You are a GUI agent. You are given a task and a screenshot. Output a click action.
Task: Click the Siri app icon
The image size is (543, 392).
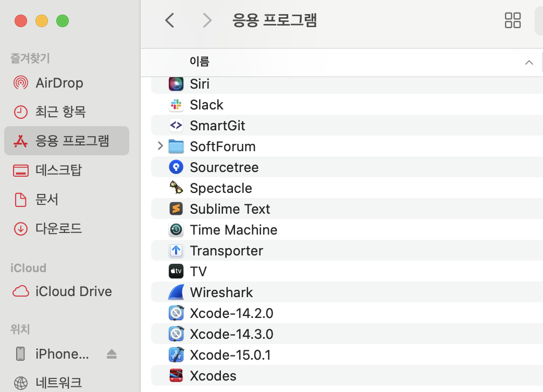coord(176,84)
